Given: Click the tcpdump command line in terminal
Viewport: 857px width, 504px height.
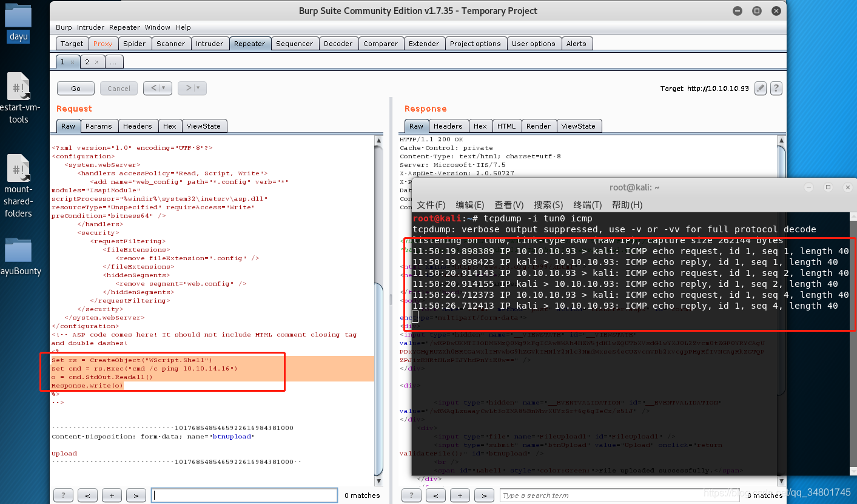Looking at the screenshot, I should [x=502, y=218].
